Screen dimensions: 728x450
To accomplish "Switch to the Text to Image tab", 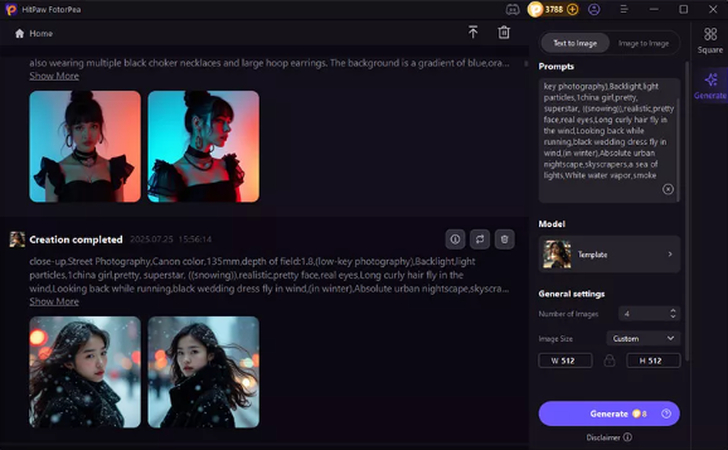I will click(575, 43).
